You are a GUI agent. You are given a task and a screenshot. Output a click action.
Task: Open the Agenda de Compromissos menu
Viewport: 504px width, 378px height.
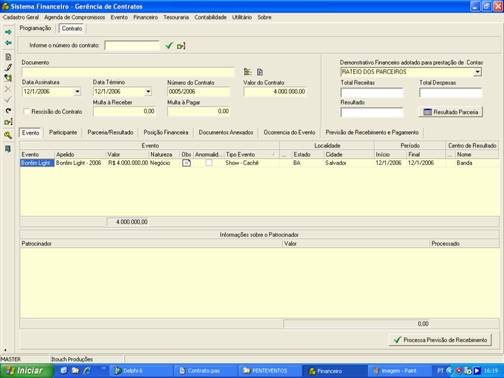[x=75, y=17]
